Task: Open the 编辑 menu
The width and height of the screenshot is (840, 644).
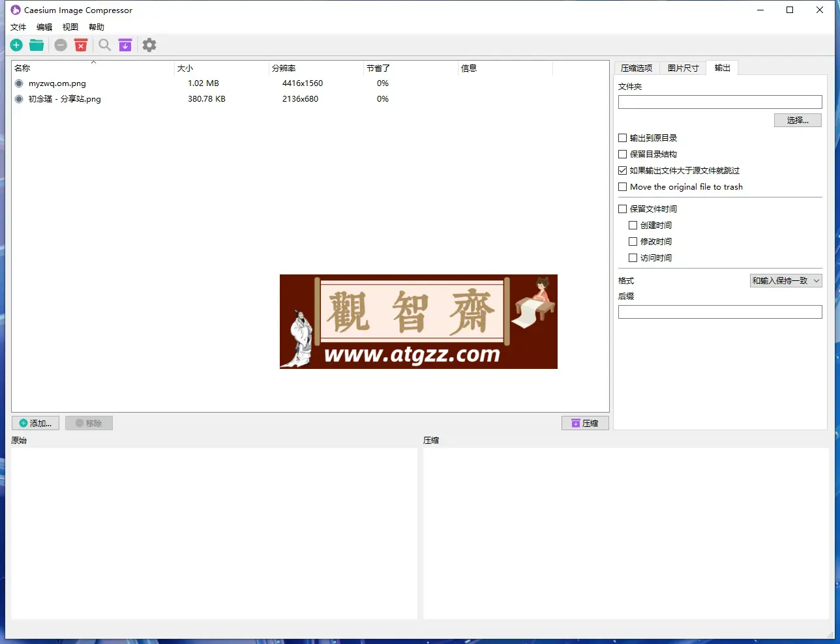Action: click(44, 27)
